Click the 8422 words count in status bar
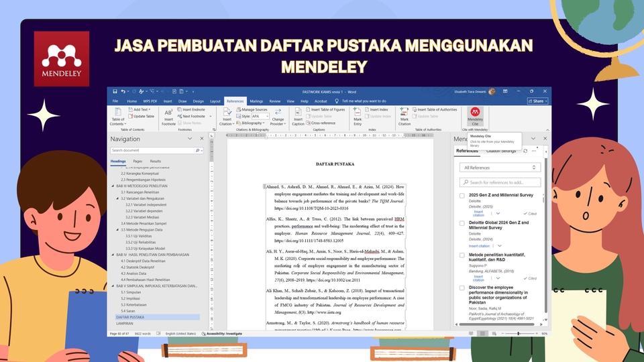The height and width of the screenshot is (362, 644). pyautogui.click(x=142, y=334)
